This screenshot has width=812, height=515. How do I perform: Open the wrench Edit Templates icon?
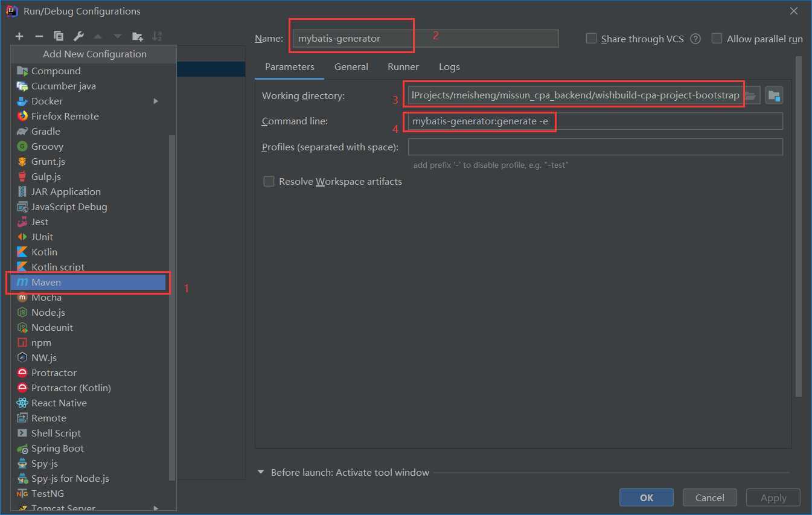coord(78,36)
